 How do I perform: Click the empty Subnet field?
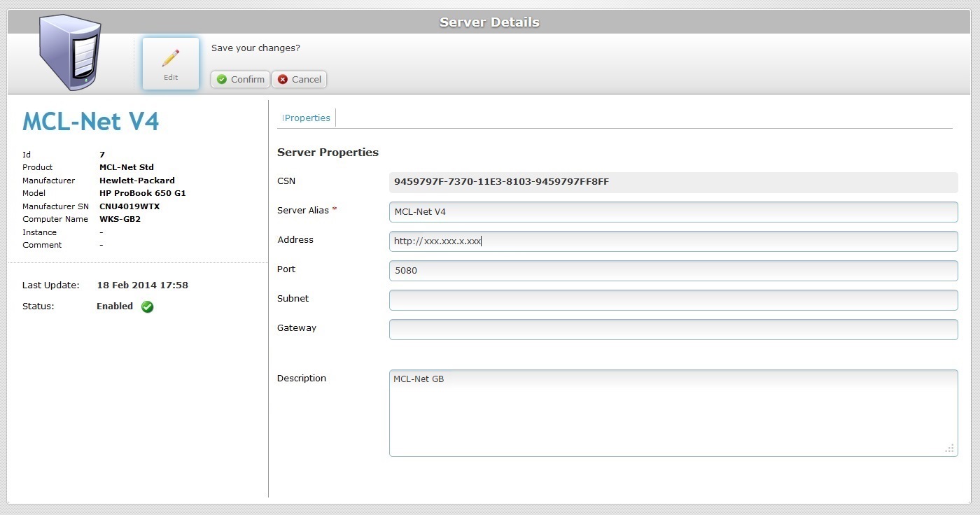pos(673,300)
